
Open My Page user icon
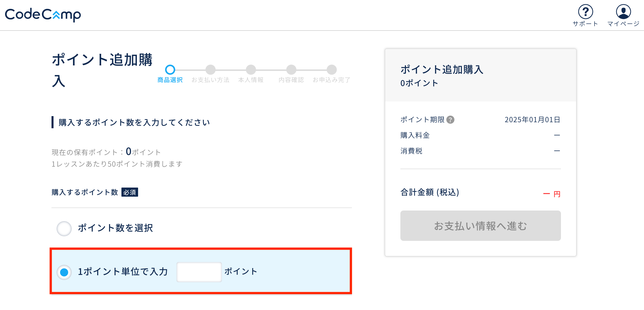click(x=623, y=12)
